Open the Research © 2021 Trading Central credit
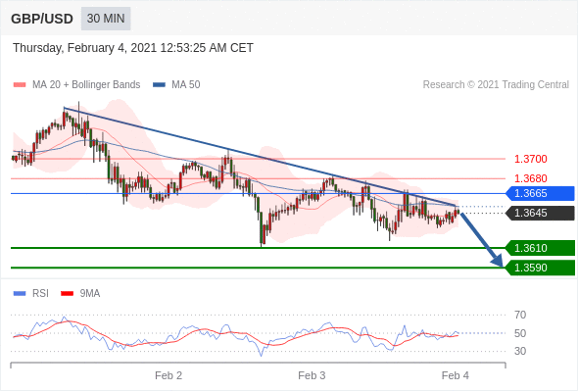Image resolution: width=578 pixels, height=392 pixels. tap(496, 85)
